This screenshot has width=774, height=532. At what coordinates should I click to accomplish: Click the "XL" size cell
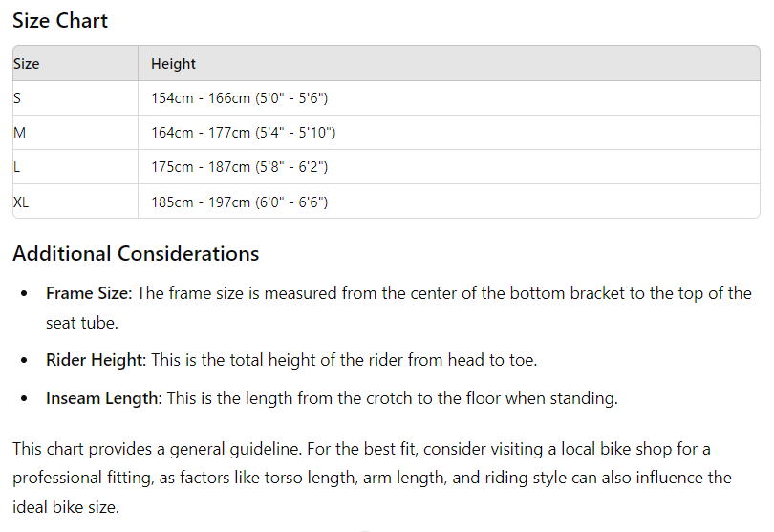(x=21, y=202)
